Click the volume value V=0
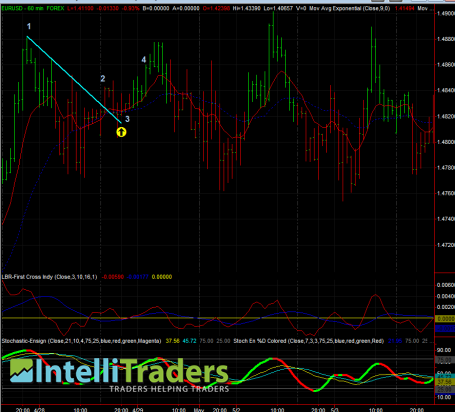 pyautogui.click(x=301, y=8)
